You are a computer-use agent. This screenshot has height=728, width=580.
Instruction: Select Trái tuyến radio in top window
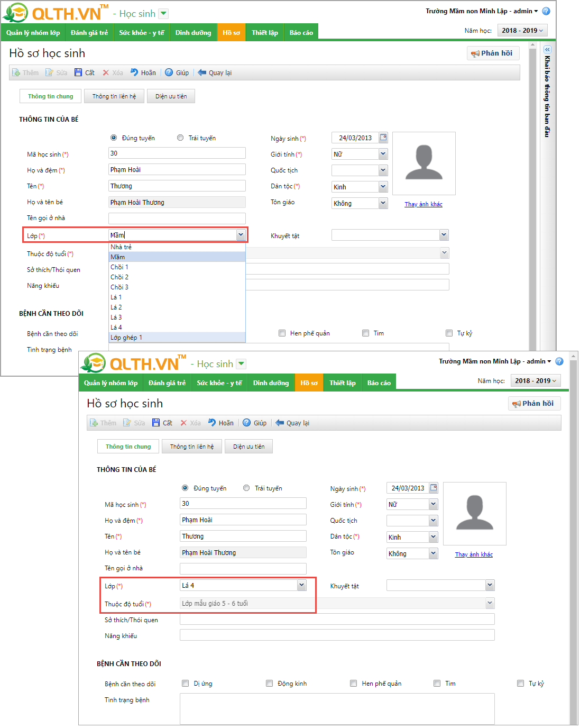[180, 138]
